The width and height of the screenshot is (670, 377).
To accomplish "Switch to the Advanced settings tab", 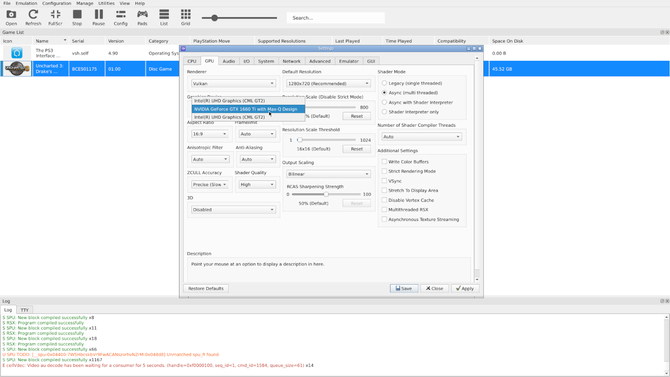I will (320, 61).
